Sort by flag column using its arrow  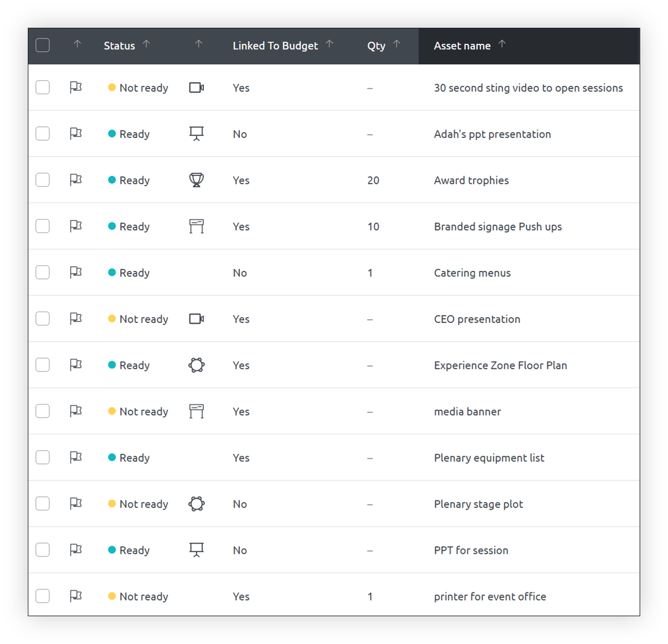[77, 44]
